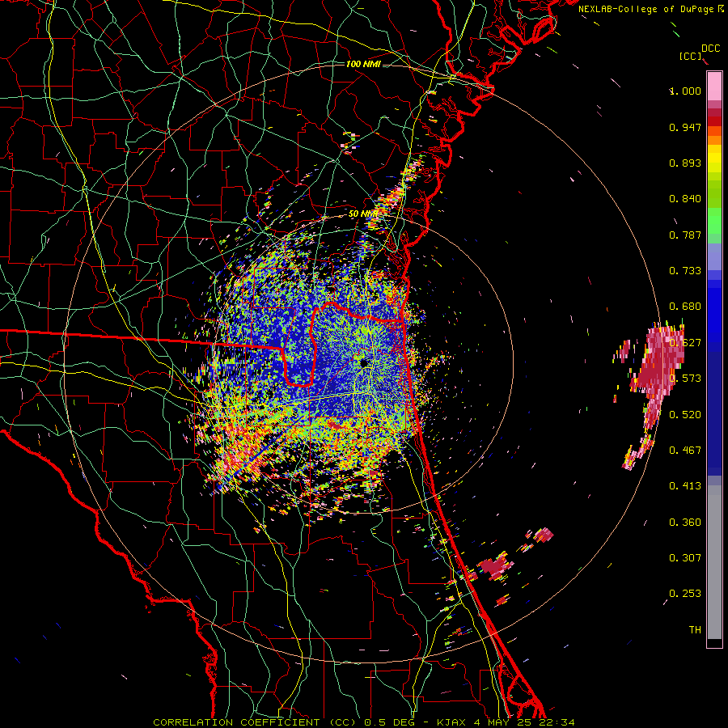The height and width of the screenshot is (728, 728).
Task: Click the 0.947 scale value
Action: click(x=685, y=127)
